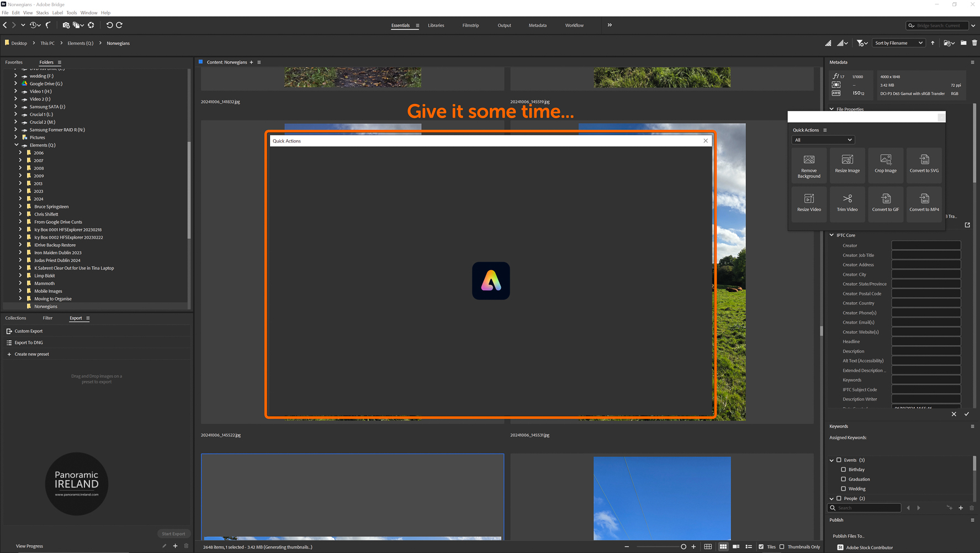Switch to grid lock view icon
Viewport: 980px width, 553px height.
coord(708,547)
